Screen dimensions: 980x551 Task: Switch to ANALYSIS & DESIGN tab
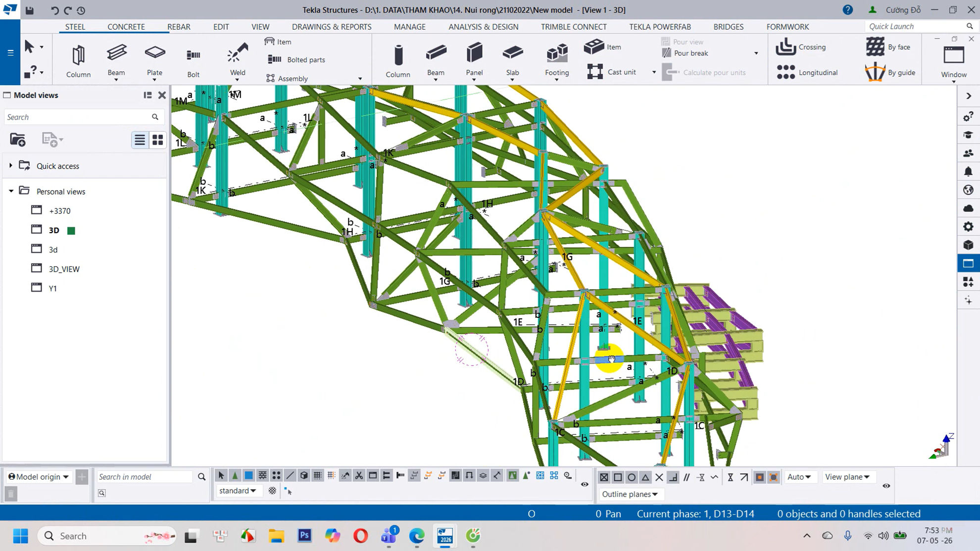(x=484, y=27)
